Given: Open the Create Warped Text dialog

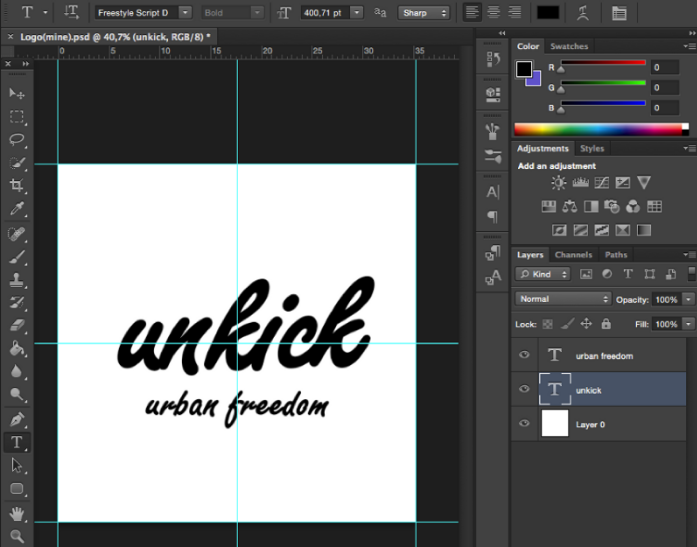Looking at the screenshot, I should pyautogui.click(x=583, y=13).
